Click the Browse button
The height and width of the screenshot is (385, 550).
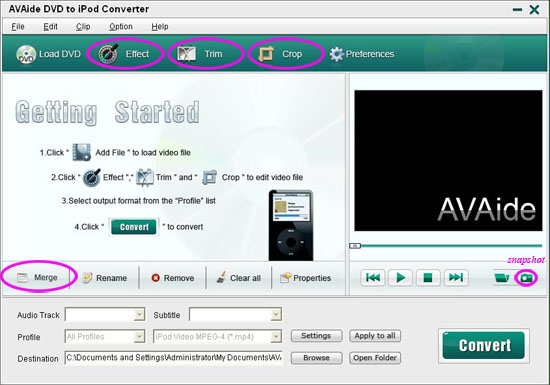[316, 358]
